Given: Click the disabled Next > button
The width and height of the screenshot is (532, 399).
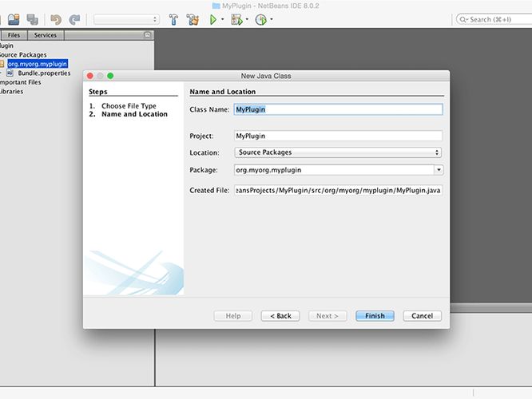Looking at the screenshot, I should point(328,316).
